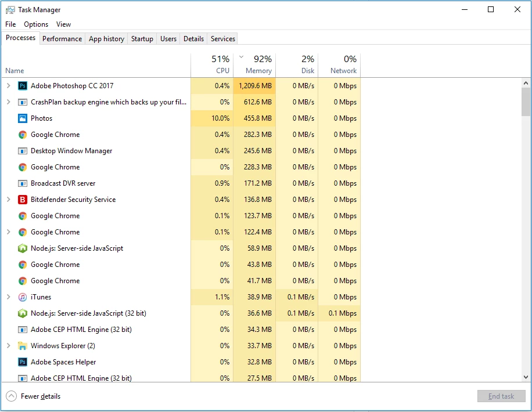The image size is (532, 412).
Task: Sort by the Memory column header
Action: 254,65
